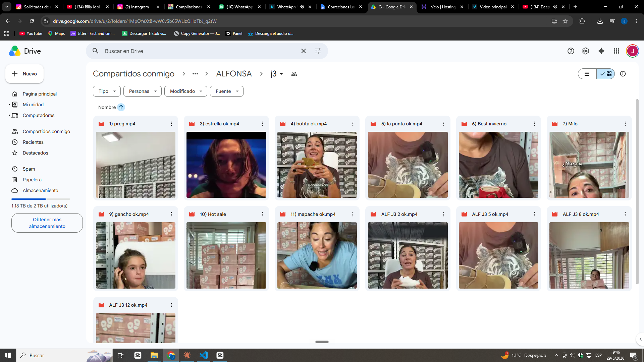This screenshot has height=362, width=644.
Task: Open Windows Task View
Action: (121, 355)
